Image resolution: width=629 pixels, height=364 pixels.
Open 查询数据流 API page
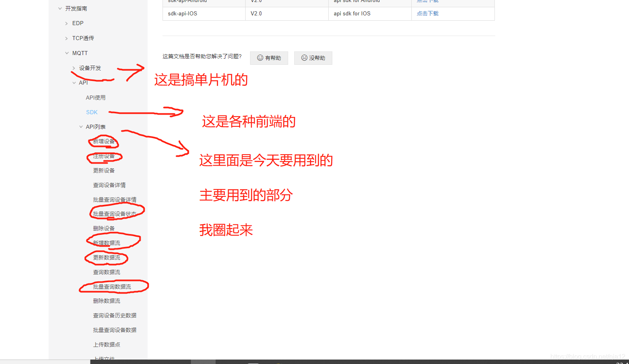pyautogui.click(x=107, y=272)
